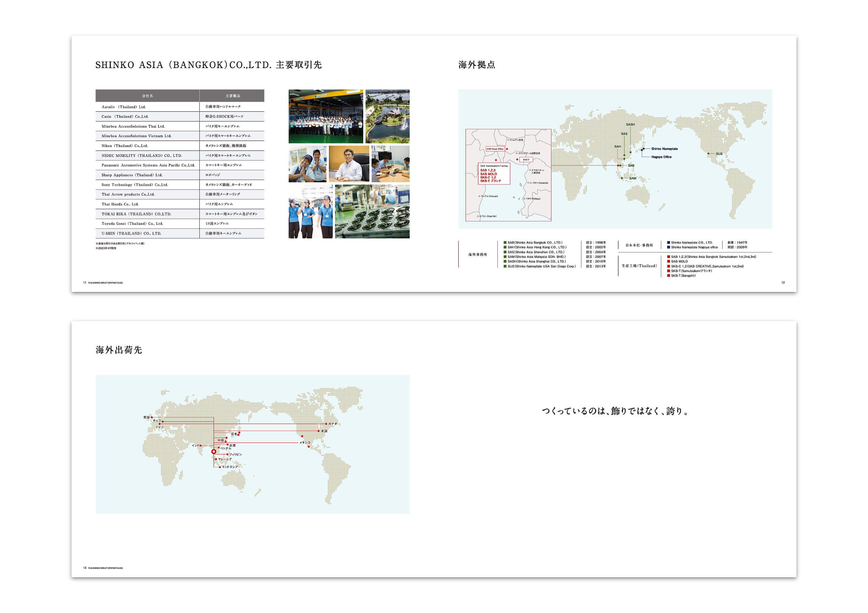Click the 'SASH' marker label on world map
The height and width of the screenshot is (613, 868).
(630, 125)
